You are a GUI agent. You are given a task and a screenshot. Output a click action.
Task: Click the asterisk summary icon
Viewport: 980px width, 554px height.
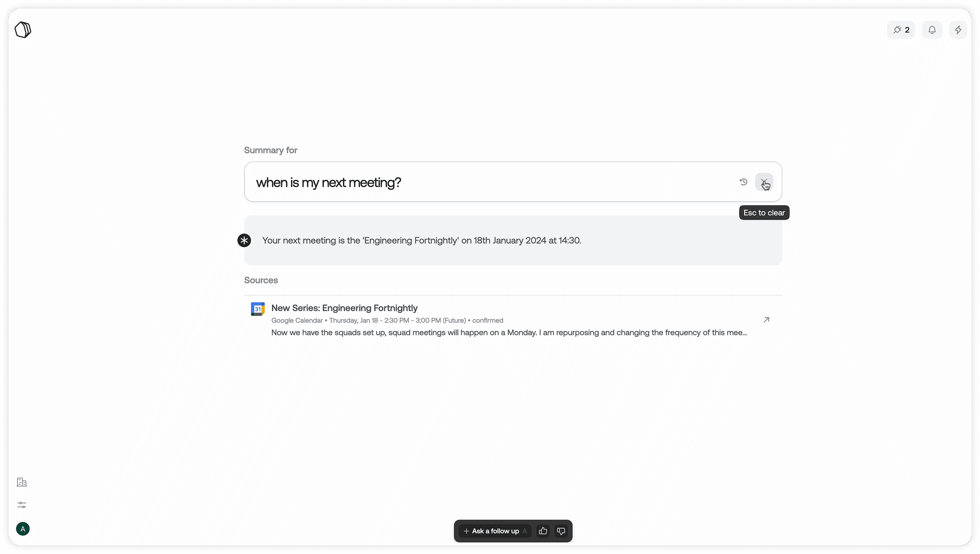tap(244, 240)
